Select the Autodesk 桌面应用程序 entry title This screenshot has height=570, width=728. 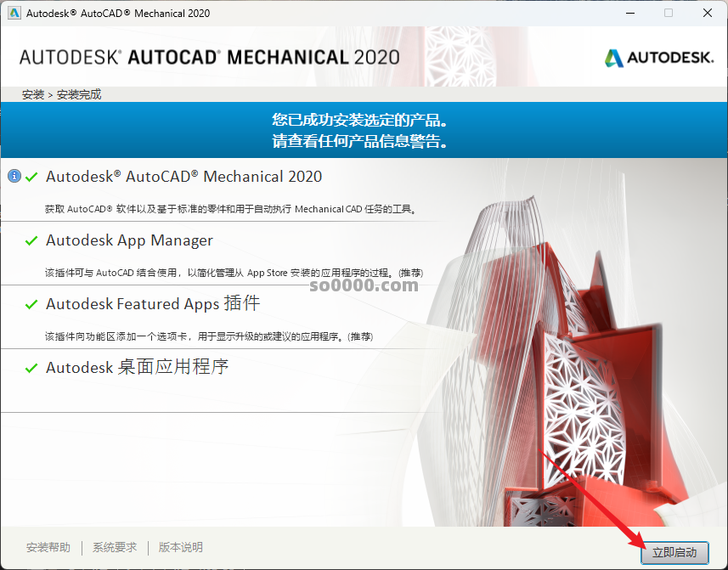tap(137, 368)
